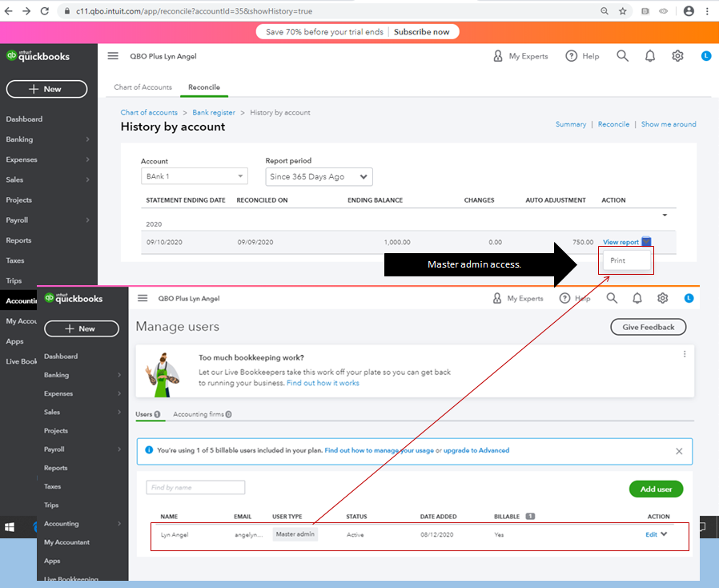Open Dashboard in the top sidebar
This screenshot has height=588, width=719.
point(24,119)
